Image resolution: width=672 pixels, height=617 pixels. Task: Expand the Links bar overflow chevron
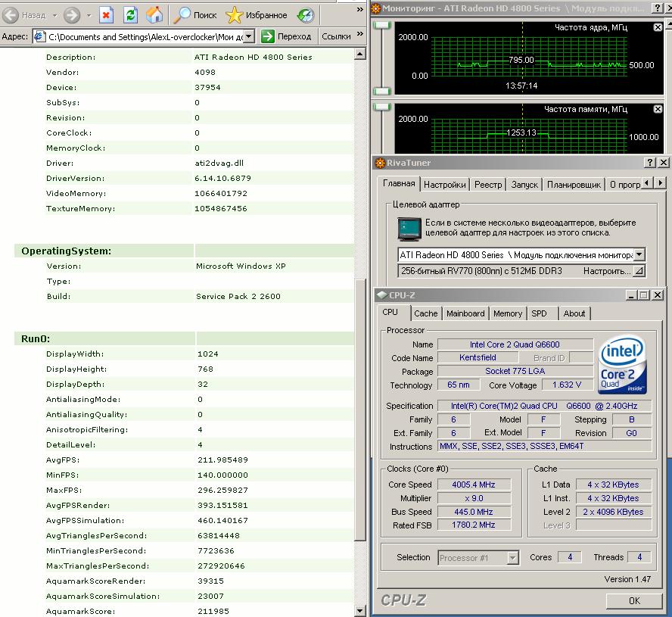tap(360, 33)
